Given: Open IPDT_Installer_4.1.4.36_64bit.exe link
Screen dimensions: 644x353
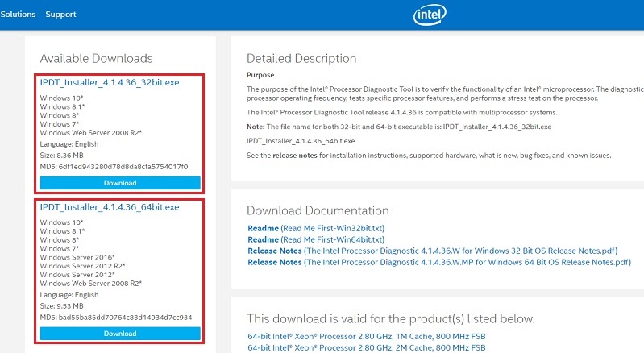Looking at the screenshot, I should click(110, 207).
